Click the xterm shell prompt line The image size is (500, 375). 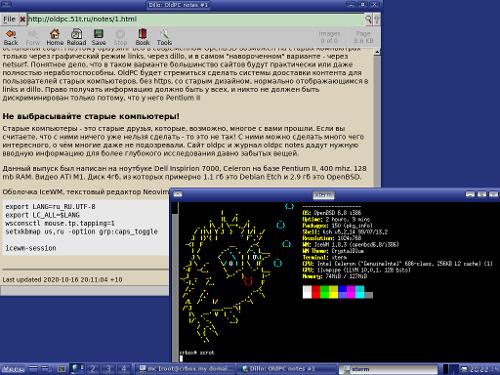(197, 352)
